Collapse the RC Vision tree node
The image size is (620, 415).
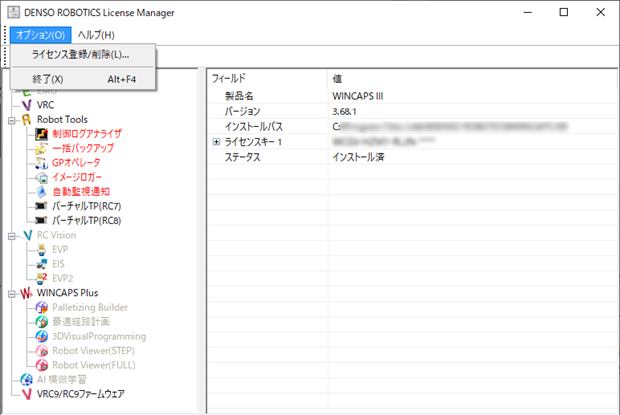pos(12,236)
